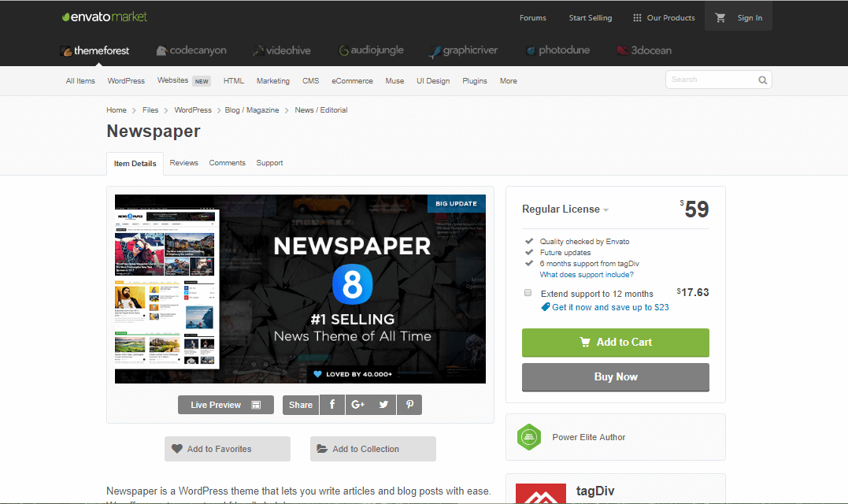Click the Power Elite Author text
This screenshot has width=848, height=504.
point(588,437)
